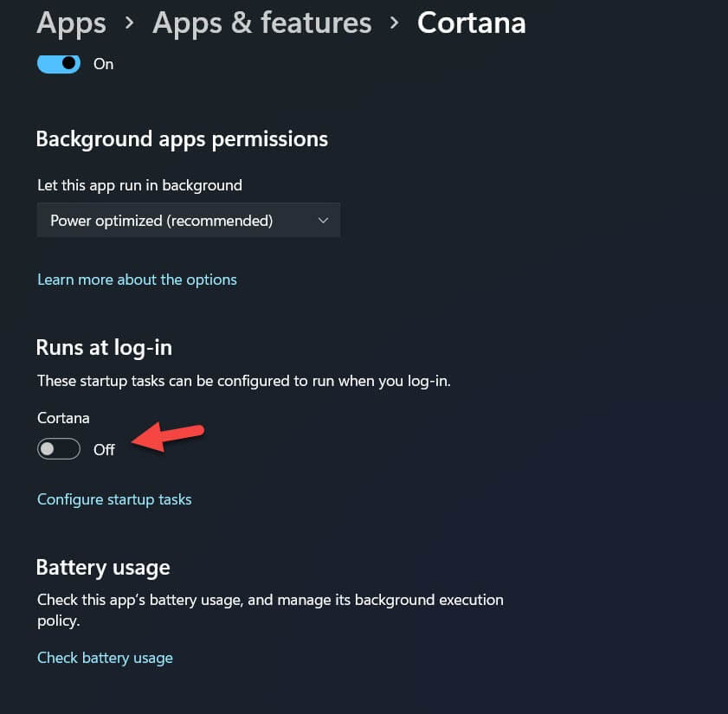This screenshot has height=714, width=728.
Task: Go back to Apps breadcrumb
Action: pos(70,23)
